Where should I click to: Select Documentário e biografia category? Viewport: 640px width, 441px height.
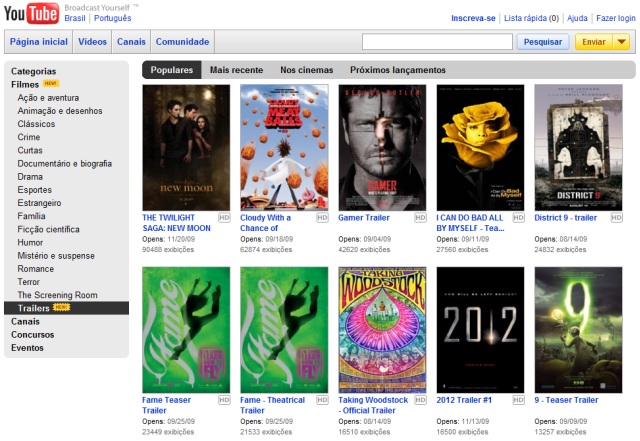[x=64, y=163]
